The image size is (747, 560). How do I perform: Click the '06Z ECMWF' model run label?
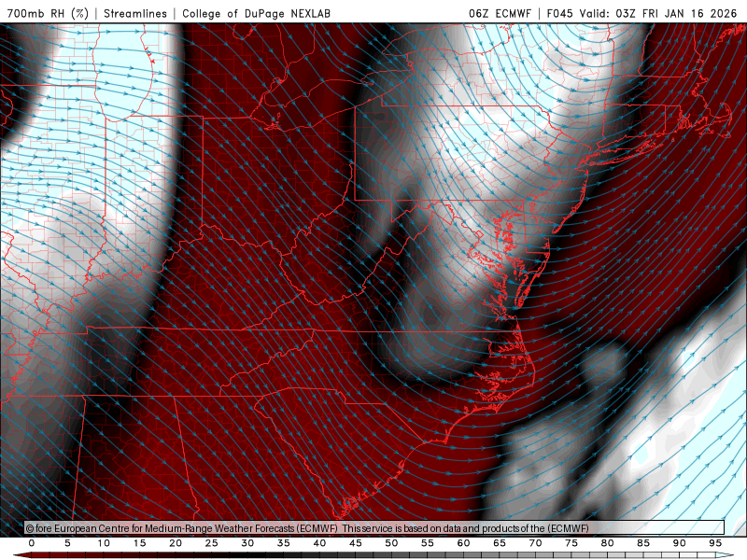500,13
